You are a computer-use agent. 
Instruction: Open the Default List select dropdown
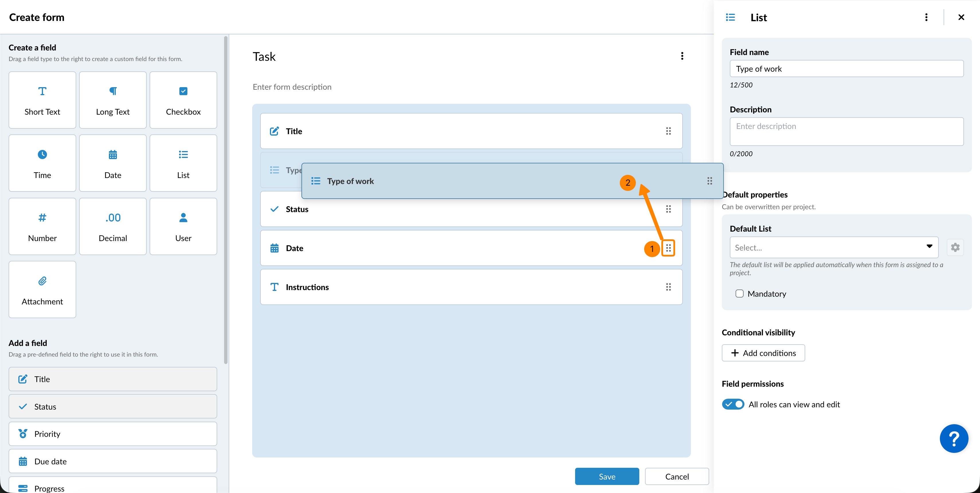pyautogui.click(x=834, y=248)
